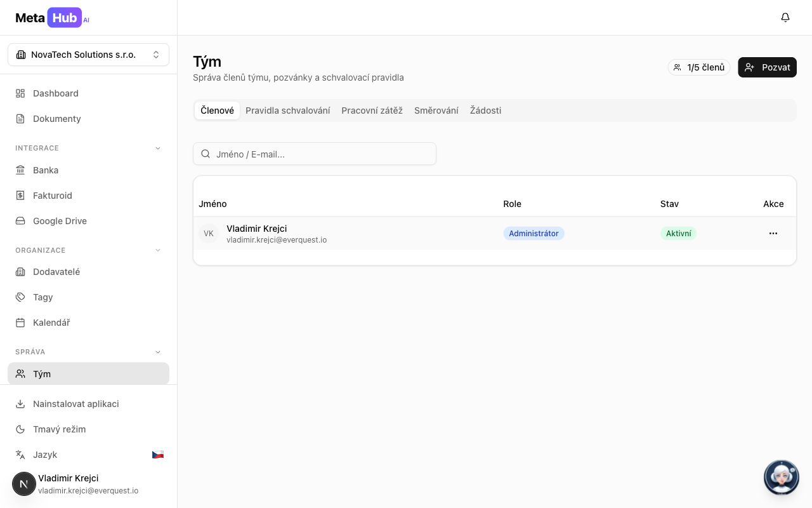Toggle Tmavý režim dark mode
Viewport: 812px width, 508px height.
point(59,429)
